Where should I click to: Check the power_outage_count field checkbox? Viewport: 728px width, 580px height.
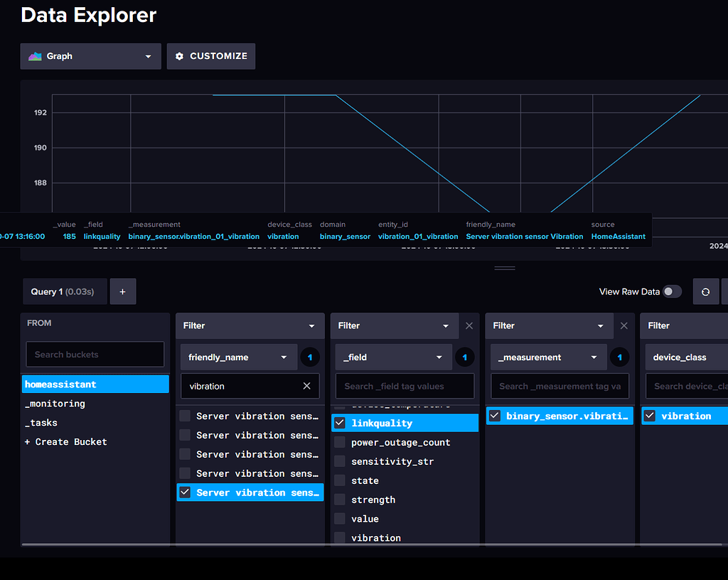[x=339, y=441]
